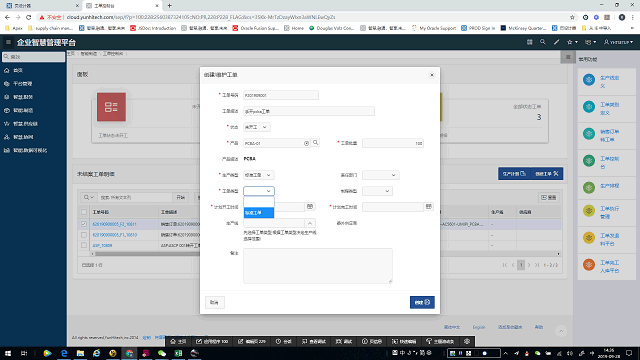Click the orange icon for 工单完工入库平台 shortcut
The height and width of the screenshot is (360, 640).
point(589,265)
